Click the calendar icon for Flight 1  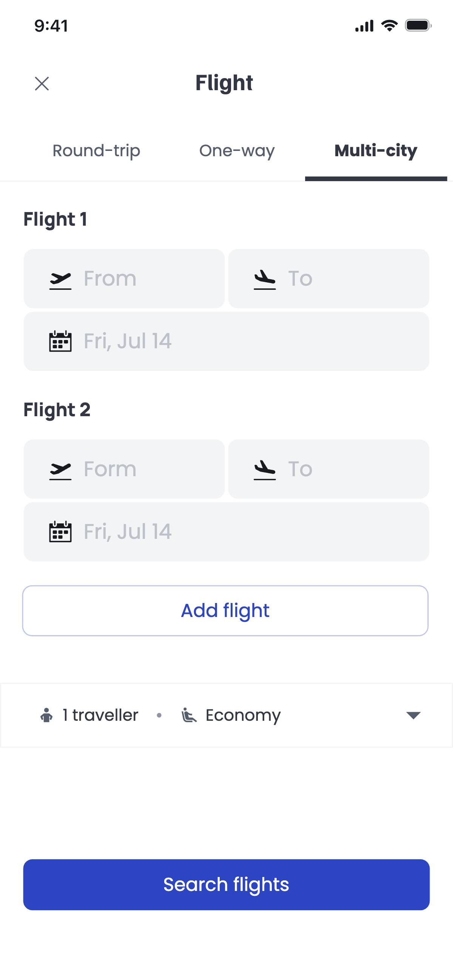click(x=60, y=341)
